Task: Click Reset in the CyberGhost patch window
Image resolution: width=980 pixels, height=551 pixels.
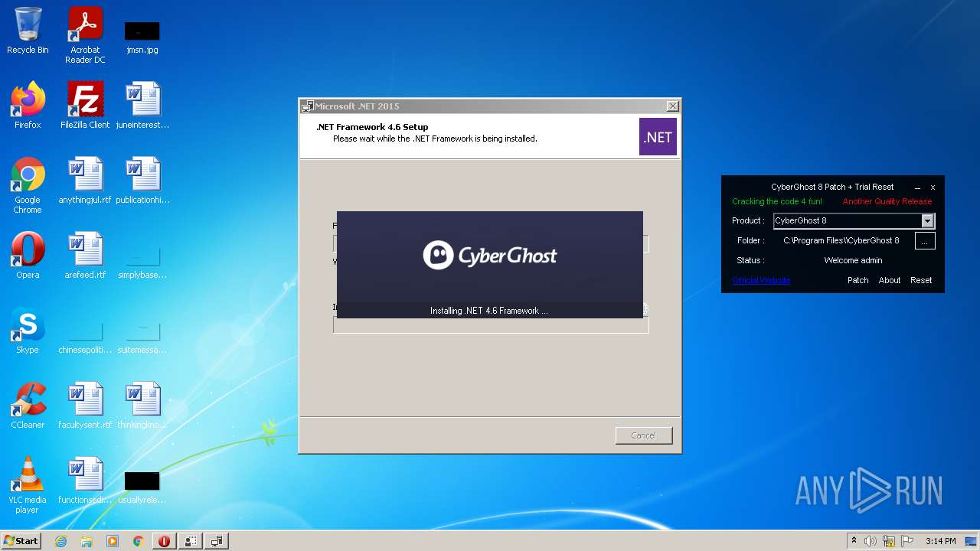Action: [921, 280]
